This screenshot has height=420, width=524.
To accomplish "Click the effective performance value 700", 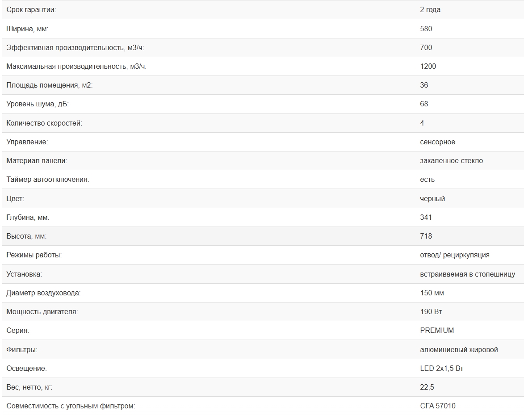I will (426, 47).
